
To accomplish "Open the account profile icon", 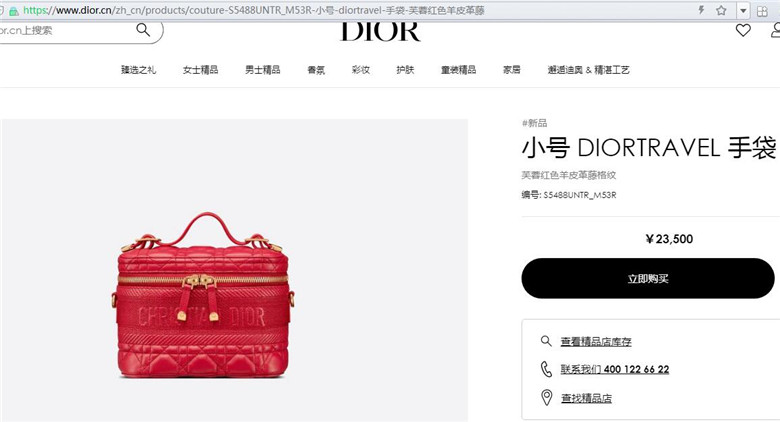I will pos(776,30).
